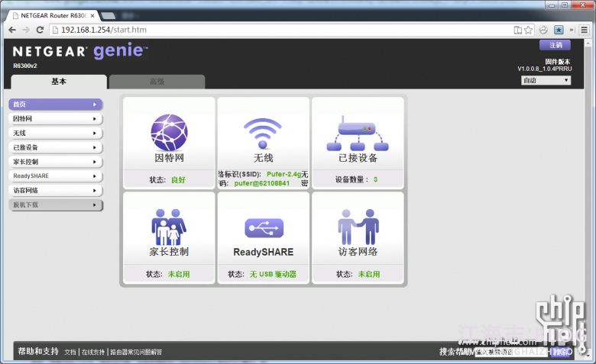Select the 基本 tab
The image size is (596, 364).
(x=59, y=82)
